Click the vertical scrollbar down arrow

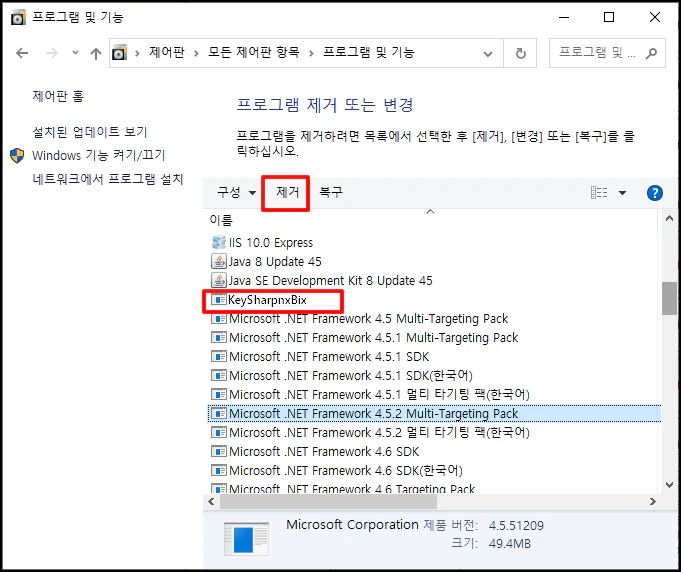coord(669,485)
